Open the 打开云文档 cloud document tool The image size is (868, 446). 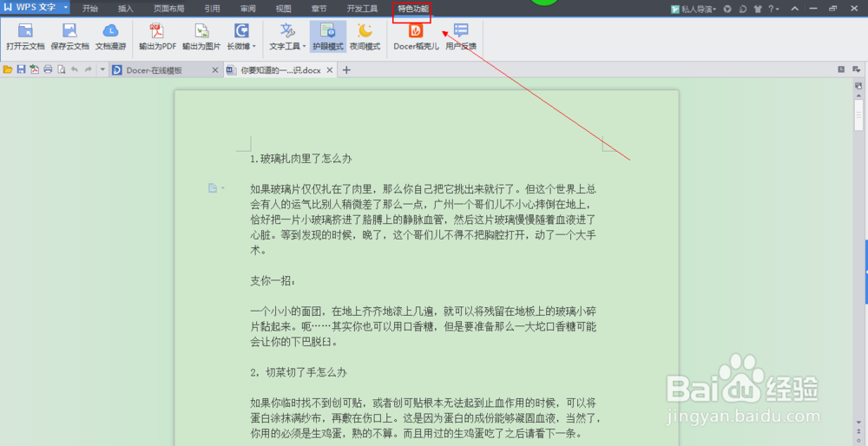click(25, 37)
